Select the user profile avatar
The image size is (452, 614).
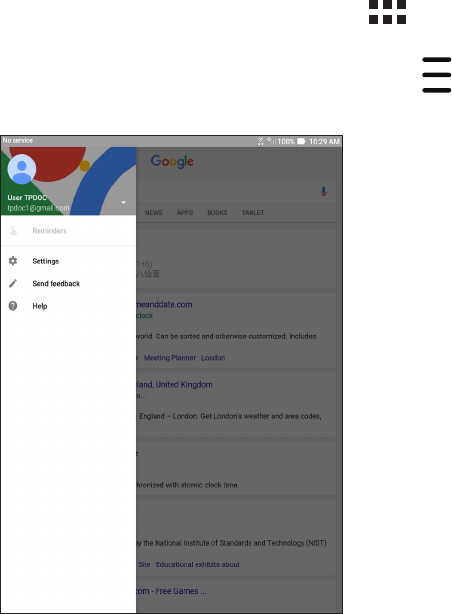[22, 169]
